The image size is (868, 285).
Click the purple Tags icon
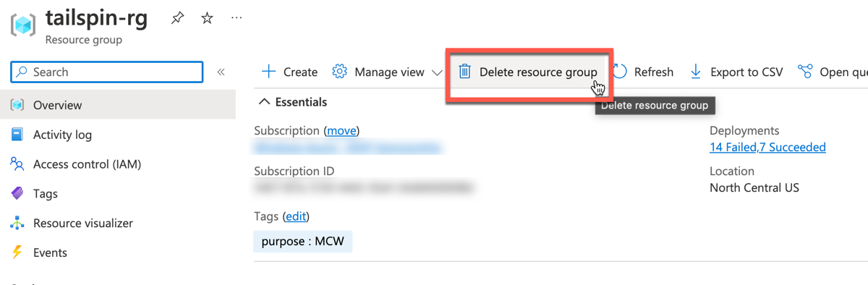[x=17, y=194]
